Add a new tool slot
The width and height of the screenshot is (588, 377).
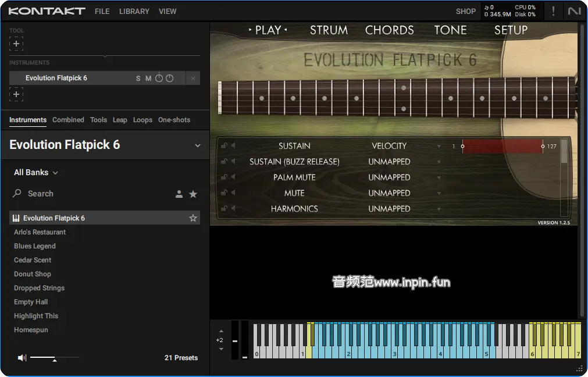coord(16,44)
